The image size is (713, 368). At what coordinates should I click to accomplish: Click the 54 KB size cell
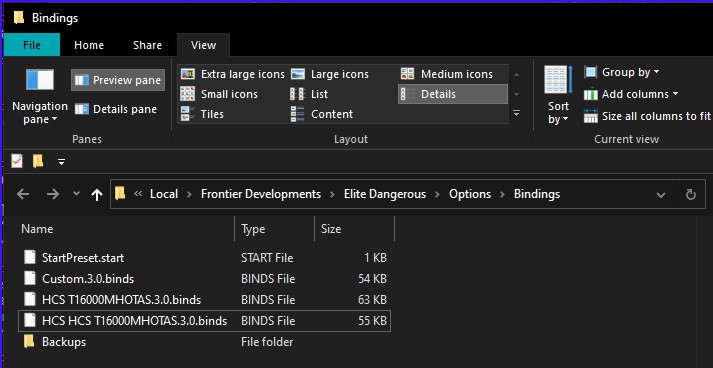[x=372, y=278]
